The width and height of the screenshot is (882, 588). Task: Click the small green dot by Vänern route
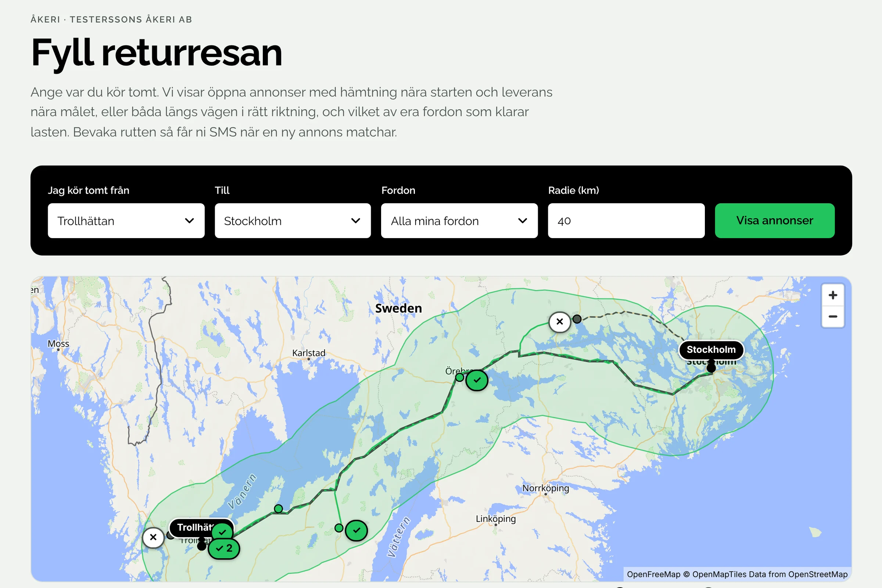click(278, 509)
